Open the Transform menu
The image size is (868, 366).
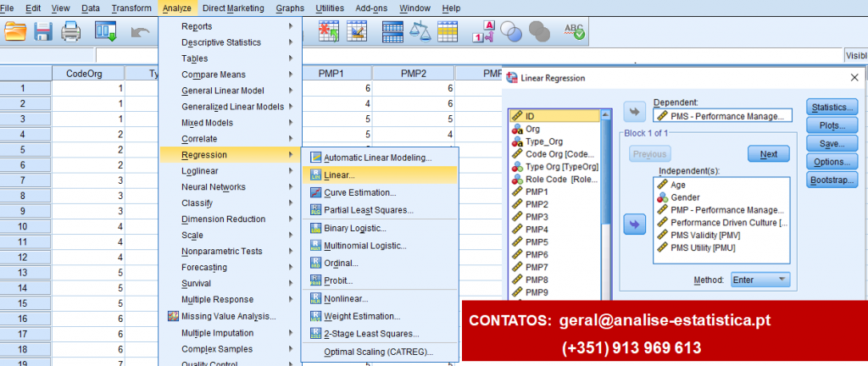point(131,8)
